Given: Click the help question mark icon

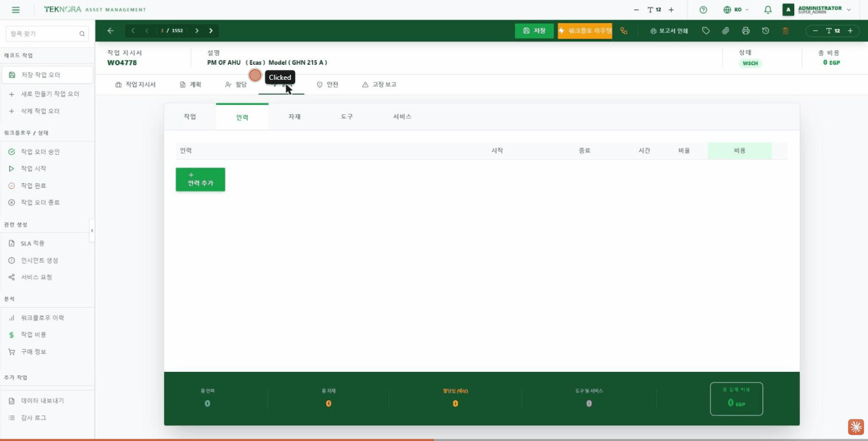Looking at the screenshot, I should (703, 9).
